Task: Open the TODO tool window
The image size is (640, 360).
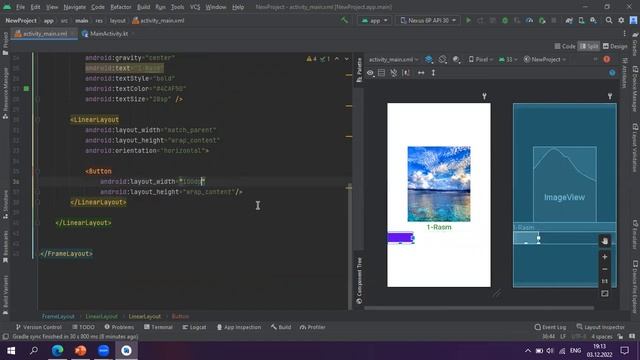Action: click(83, 327)
